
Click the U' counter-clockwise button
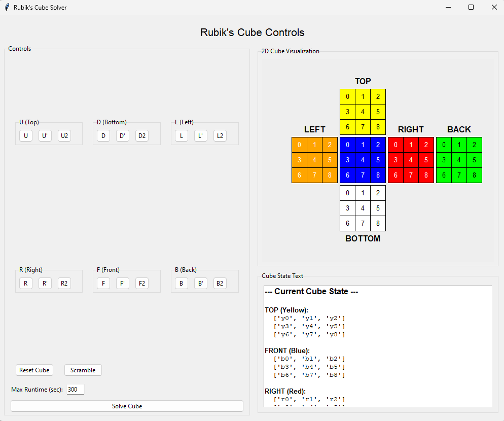click(x=45, y=136)
